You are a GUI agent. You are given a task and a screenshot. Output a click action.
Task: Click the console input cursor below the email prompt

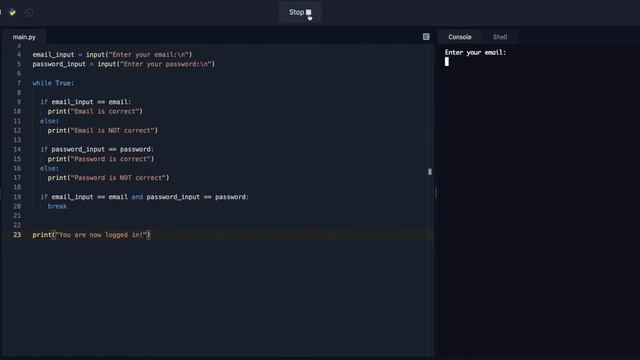click(x=447, y=62)
